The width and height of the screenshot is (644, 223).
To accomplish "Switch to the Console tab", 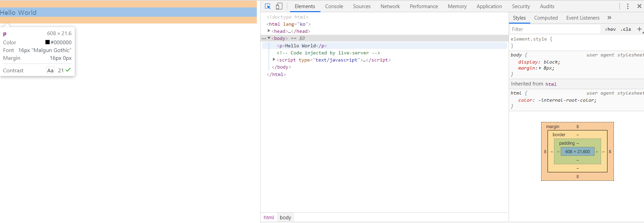I will pos(334,6).
